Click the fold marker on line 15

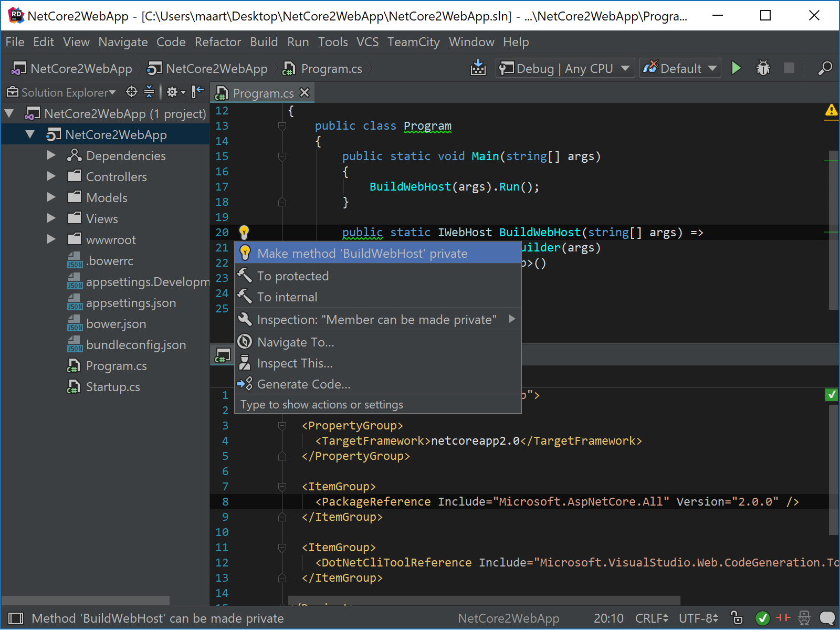click(x=282, y=156)
